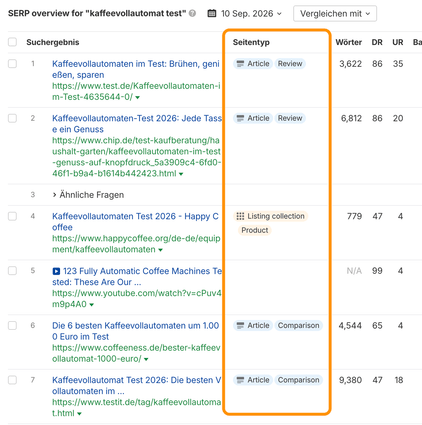Click the Comparison tag on result 6
This screenshot has width=422, height=425.
[299, 326]
